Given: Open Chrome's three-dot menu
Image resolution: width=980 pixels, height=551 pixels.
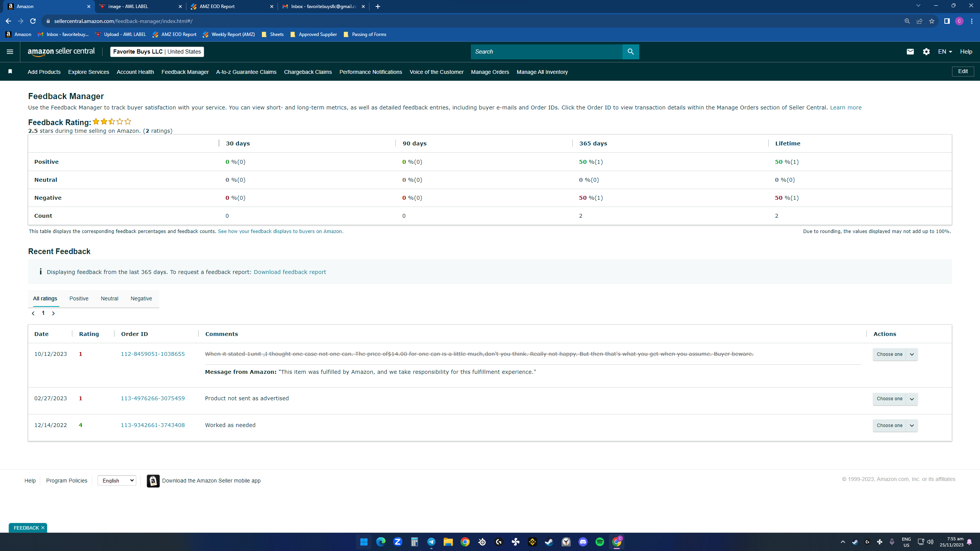Looking at the screenshot, I should pos(972,21).
